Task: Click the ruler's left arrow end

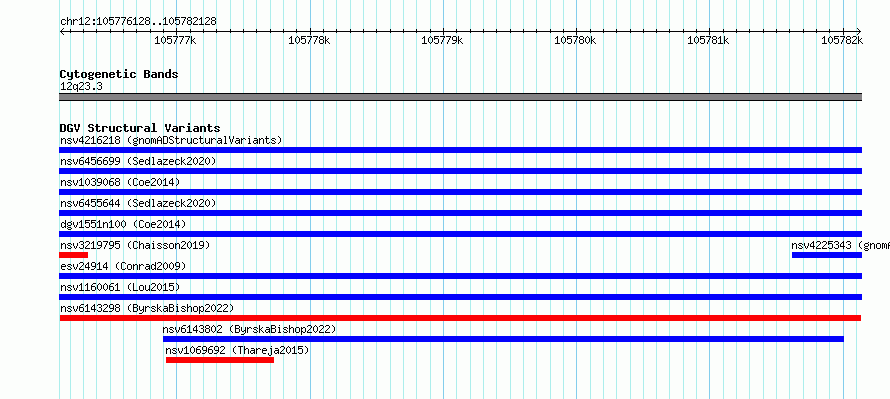Action: point(62,31)
